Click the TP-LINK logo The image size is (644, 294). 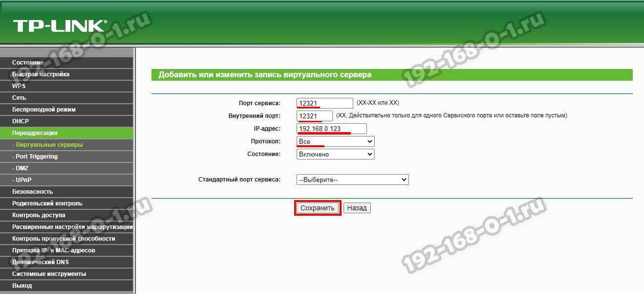[59, 26]
